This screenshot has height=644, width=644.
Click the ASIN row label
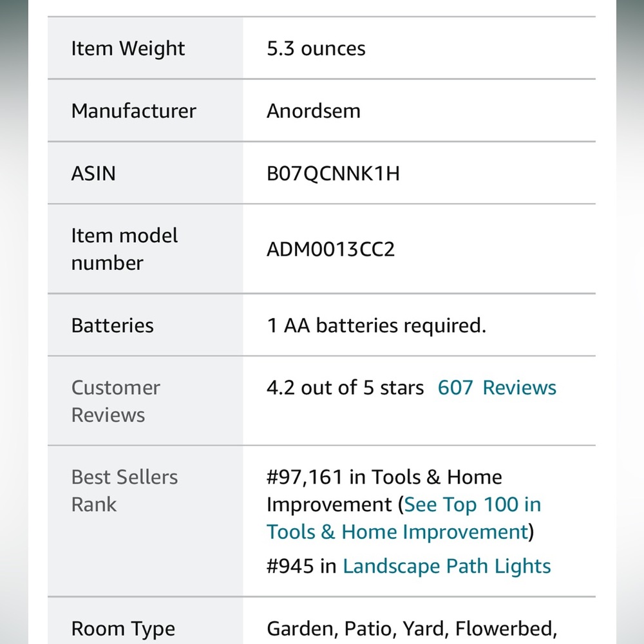[x=93, y=173]
